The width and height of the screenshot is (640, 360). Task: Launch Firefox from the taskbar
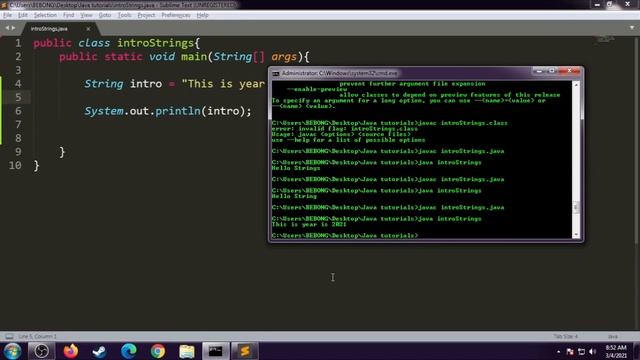pyautogui.click(x=71, y=351)
